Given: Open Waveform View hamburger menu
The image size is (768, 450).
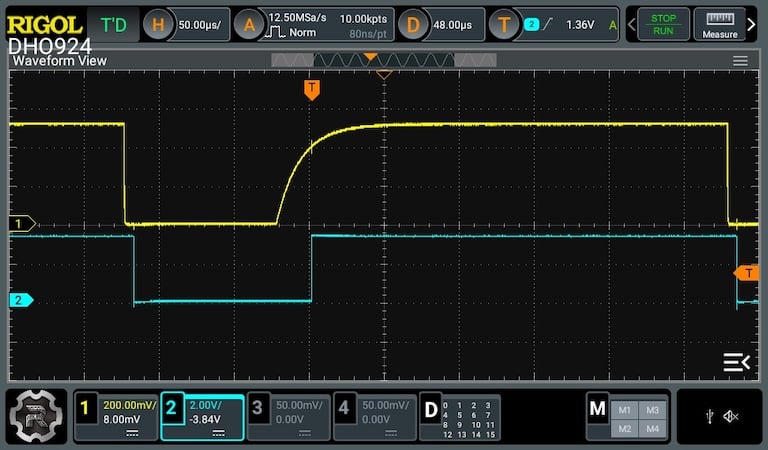Looking at the screenshot, I should coord(740,61).
